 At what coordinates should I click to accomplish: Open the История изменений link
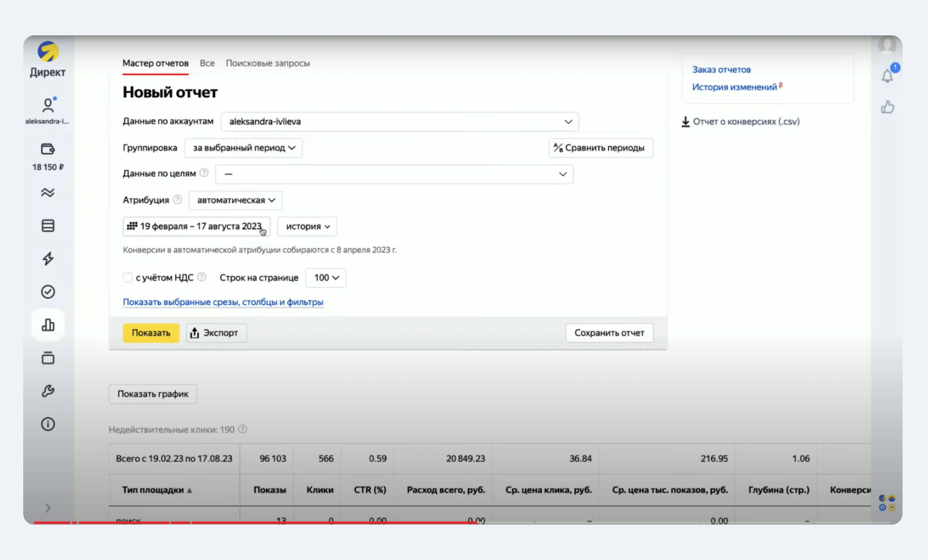coord(735,87)
